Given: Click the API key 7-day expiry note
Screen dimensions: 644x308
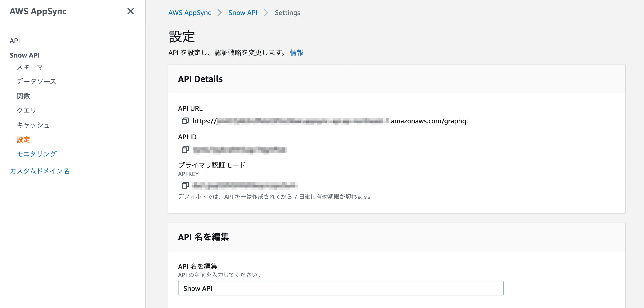Looking at the screenshot, I should click(275, 197).
